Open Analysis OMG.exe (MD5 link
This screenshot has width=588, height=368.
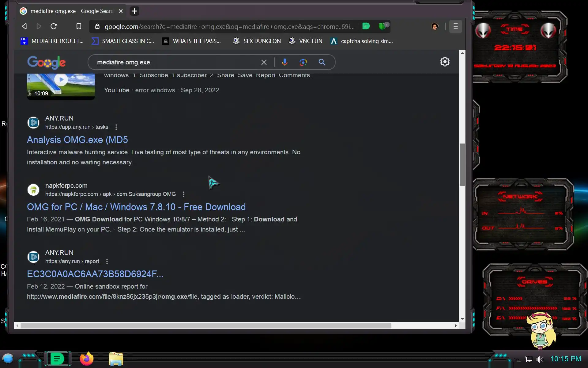(77, 140)
